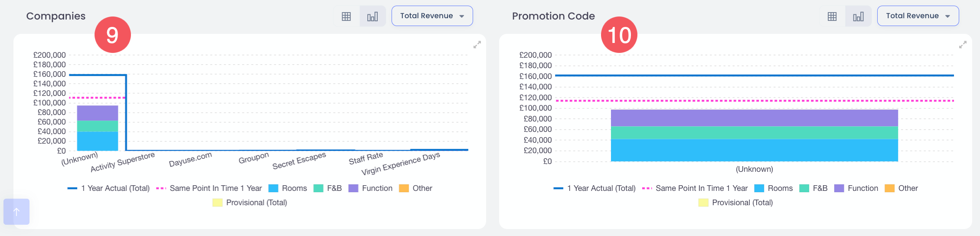Click the red number 9 marker
Image resolution: width=980 pixels, height=236 pixels.
pos(112,35)
